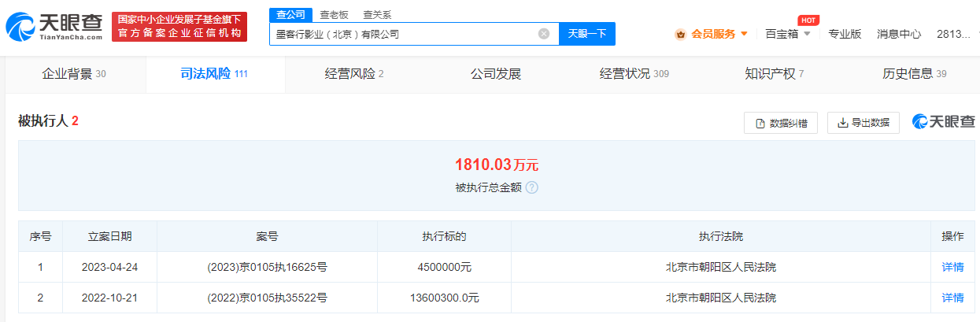
Task: Click the TianYanCha logo at top left
Action: (x=55, y=27)
